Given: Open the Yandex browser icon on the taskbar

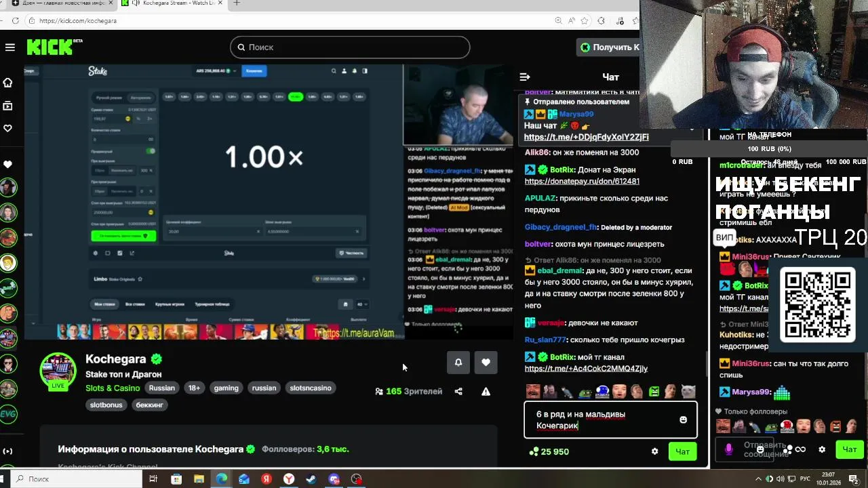Looking at the screenshot, I should pos(289,479).
